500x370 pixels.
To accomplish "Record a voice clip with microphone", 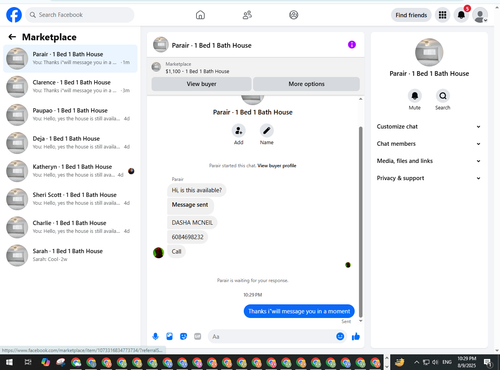I will 155,337.
